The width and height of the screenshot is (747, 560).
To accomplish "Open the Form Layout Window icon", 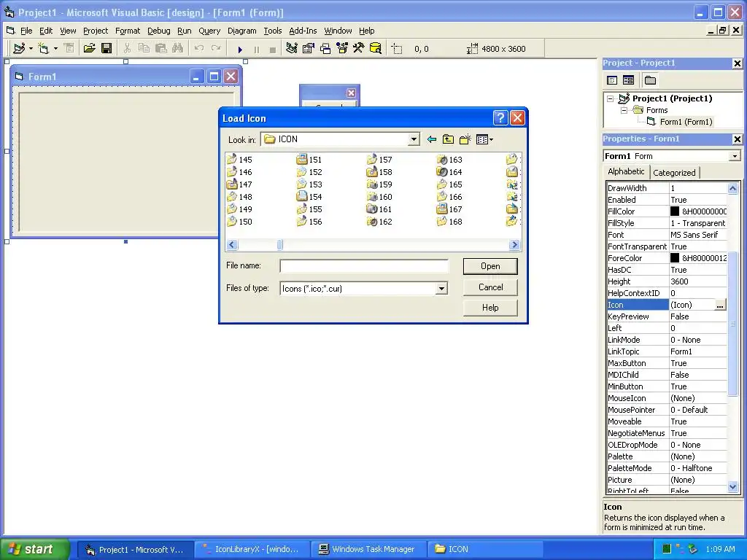I will point(325,49).
